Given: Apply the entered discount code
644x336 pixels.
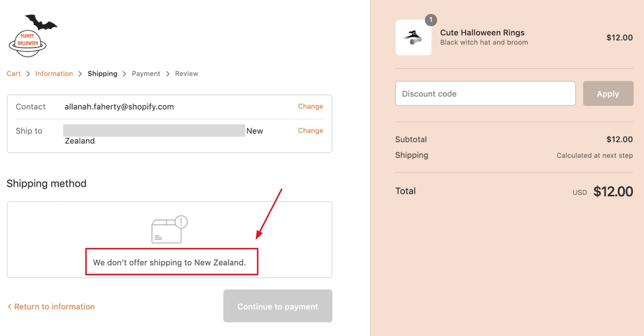Looking at the screenshot, I should [608, 93].
